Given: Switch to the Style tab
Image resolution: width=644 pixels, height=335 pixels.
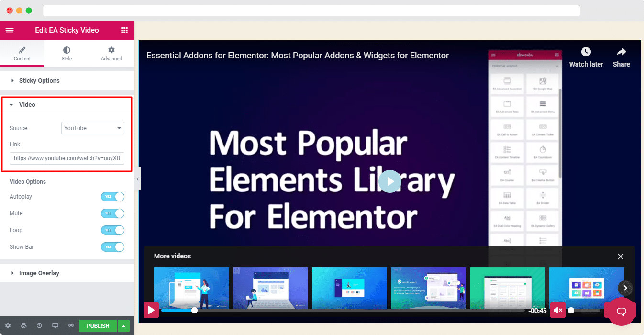Looking at the screenshot, I should click(67, 54).
